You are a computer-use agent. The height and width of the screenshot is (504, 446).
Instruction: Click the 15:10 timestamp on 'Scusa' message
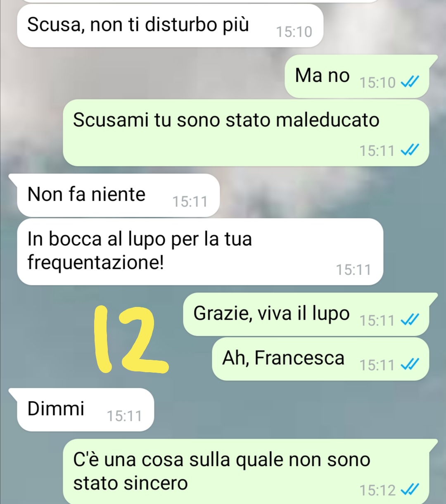click(294, 32)
